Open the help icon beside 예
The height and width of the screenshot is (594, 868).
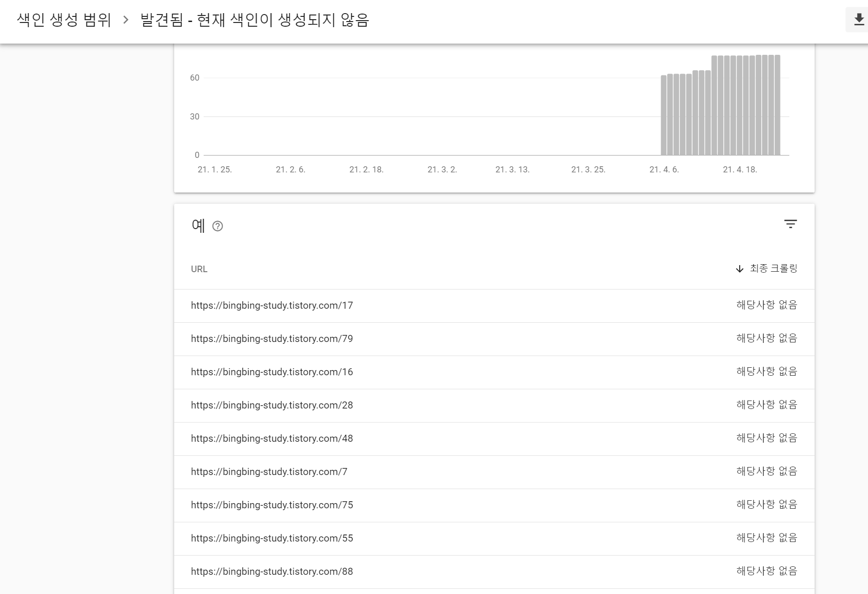218,226
